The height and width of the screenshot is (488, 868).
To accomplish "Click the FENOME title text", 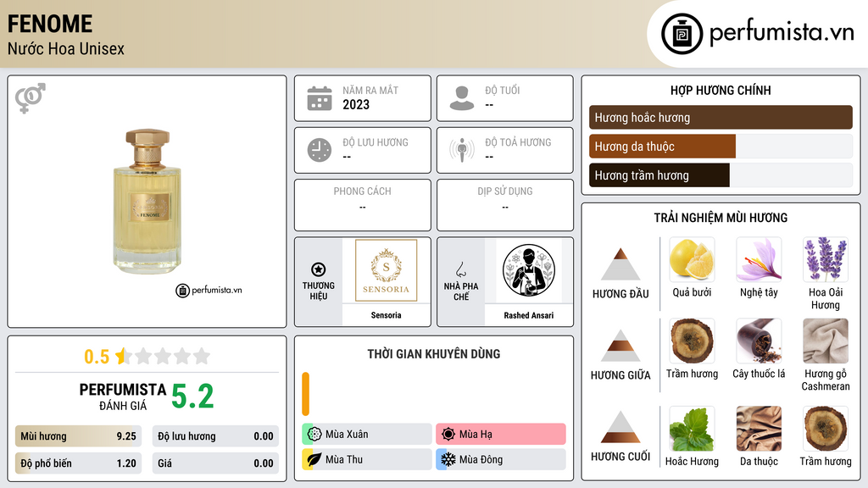I will [50, 24].
